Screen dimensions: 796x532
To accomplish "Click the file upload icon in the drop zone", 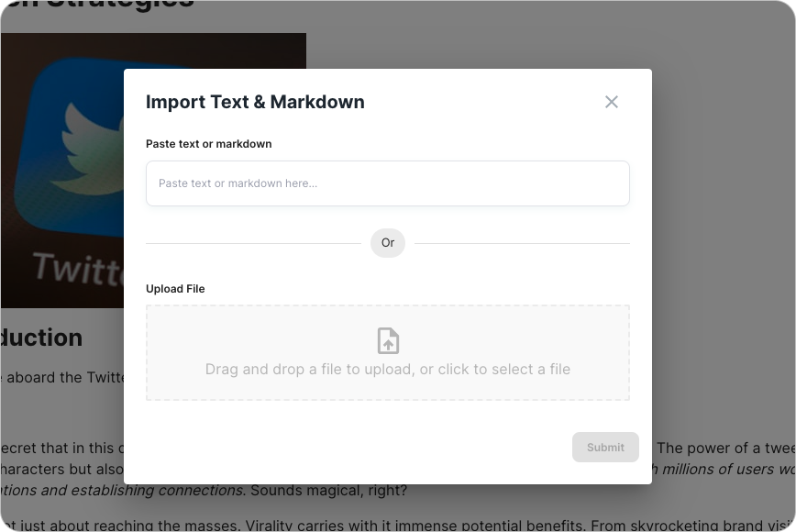I will point(387,339).
